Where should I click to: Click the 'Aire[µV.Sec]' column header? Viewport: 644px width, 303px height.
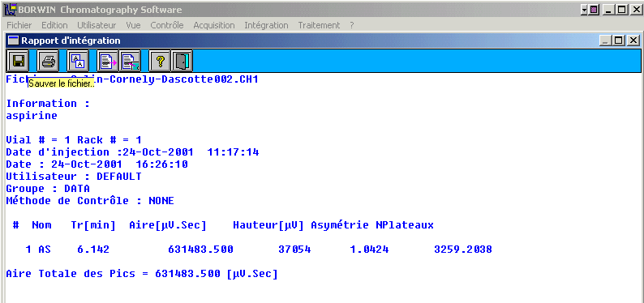click(168, 225)
